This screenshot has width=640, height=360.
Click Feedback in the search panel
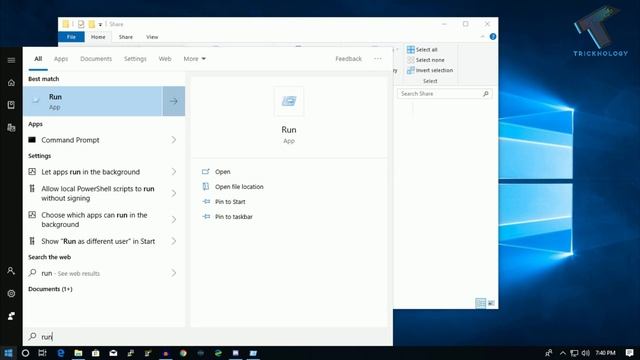(349, 59)
